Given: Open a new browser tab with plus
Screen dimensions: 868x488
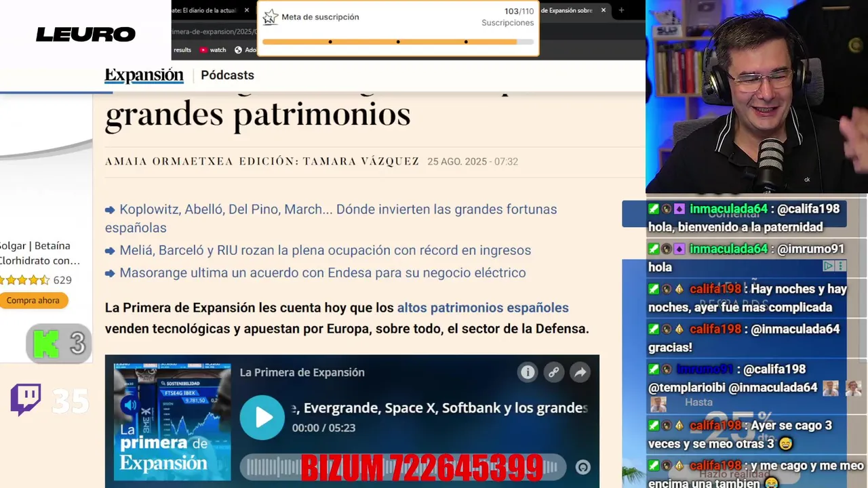Looking at the screenshot, I should [621, 10].
